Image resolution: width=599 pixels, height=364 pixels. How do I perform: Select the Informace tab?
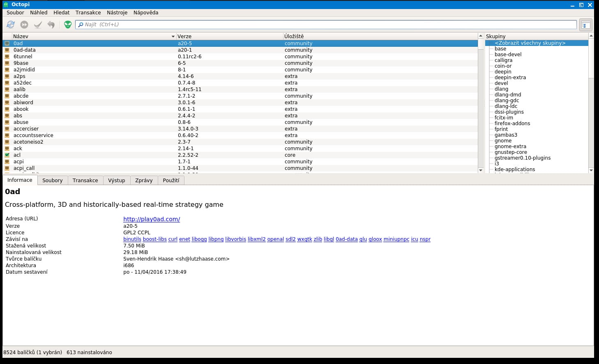pyautogui.click(x=20, y=180)
